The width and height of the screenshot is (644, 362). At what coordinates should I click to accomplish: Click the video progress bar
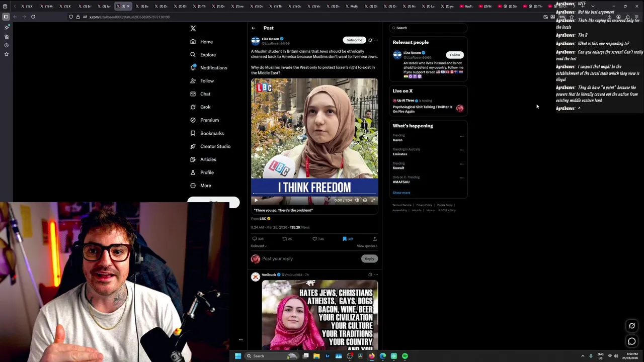pos(314,195)
